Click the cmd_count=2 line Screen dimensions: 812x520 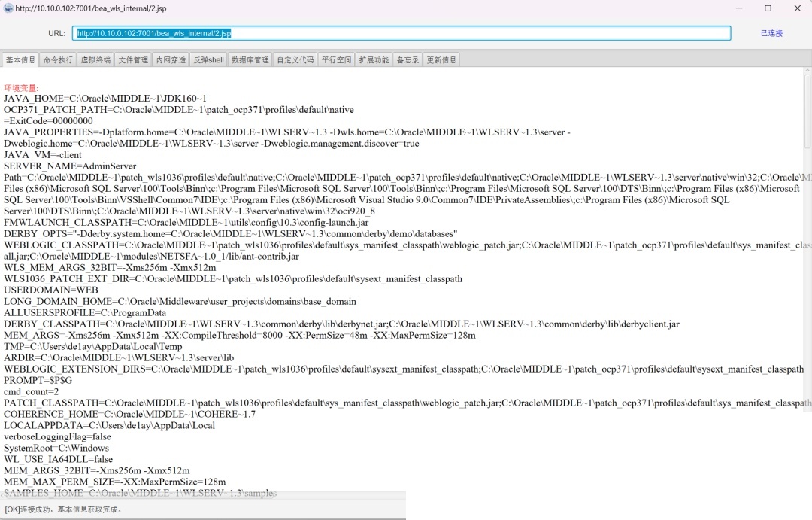pos(31,392)
